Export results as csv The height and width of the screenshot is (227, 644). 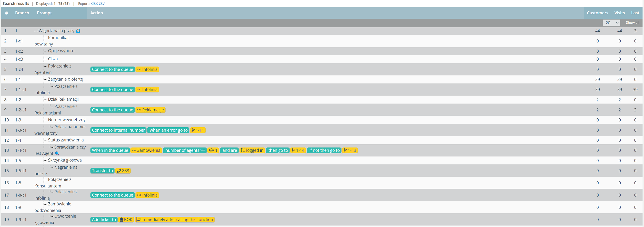[x=101, y=4]
